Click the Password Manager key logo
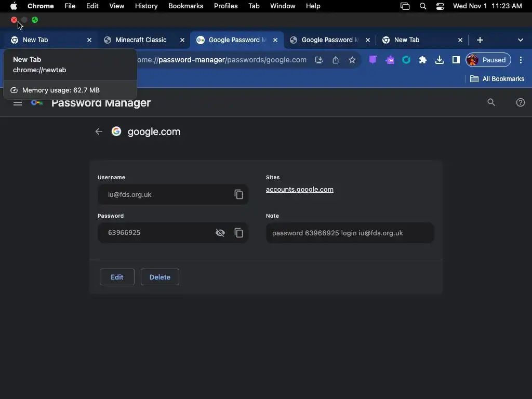This screenshot has height=399, width=532. click(x=37, y=102)
